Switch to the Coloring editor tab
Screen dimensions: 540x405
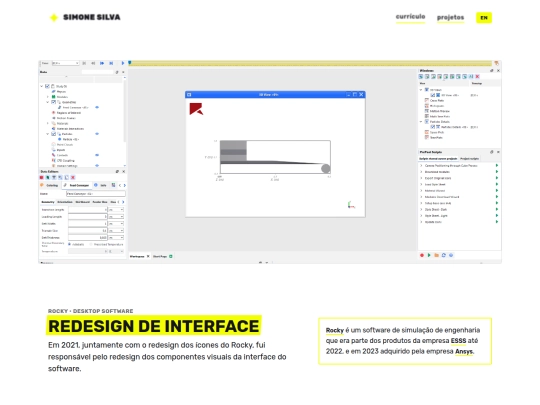point(50,185)
